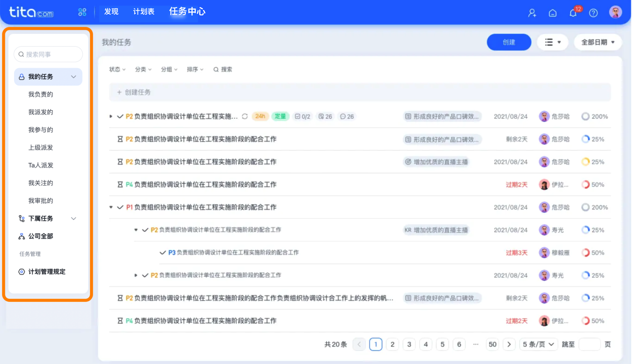
Task: Click 穆毅雁 avatar on P3 task row
Action: (544, 253)
